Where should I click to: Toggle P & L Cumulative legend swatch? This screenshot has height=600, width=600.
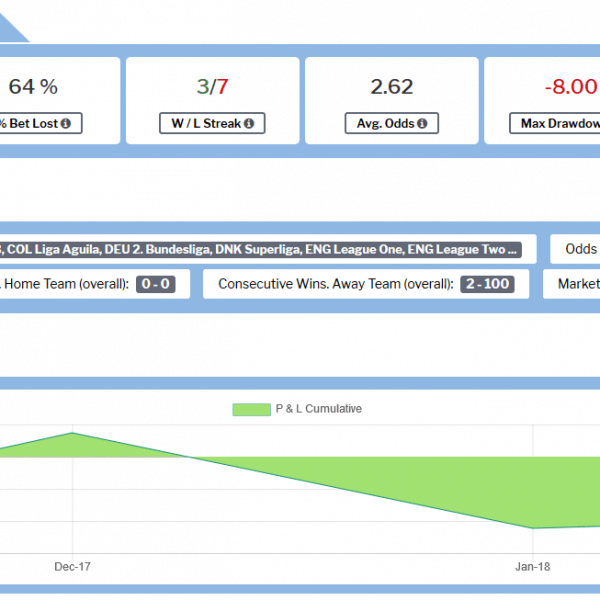point(251,409)
